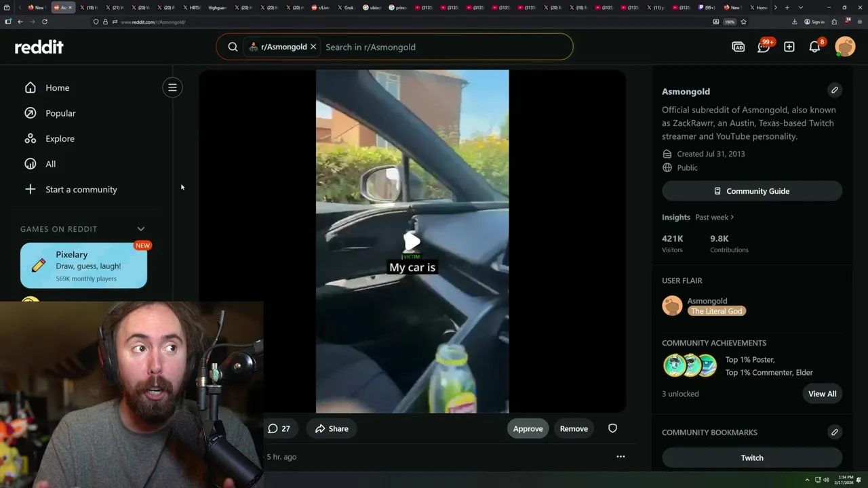Switch to the Grok tab
The width and height of the screenshot is (868, 488).
click(x=346, y=7)
